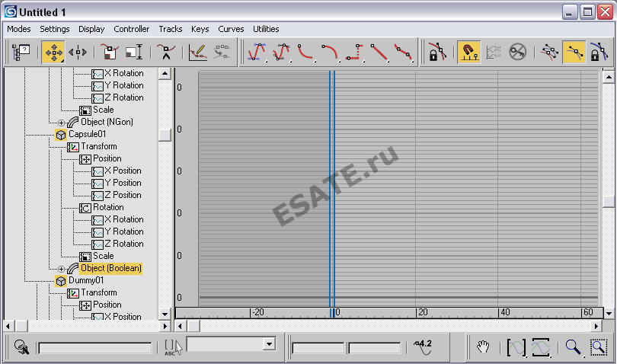Select the Capsule01 tree item

click(x=87, y=134)
